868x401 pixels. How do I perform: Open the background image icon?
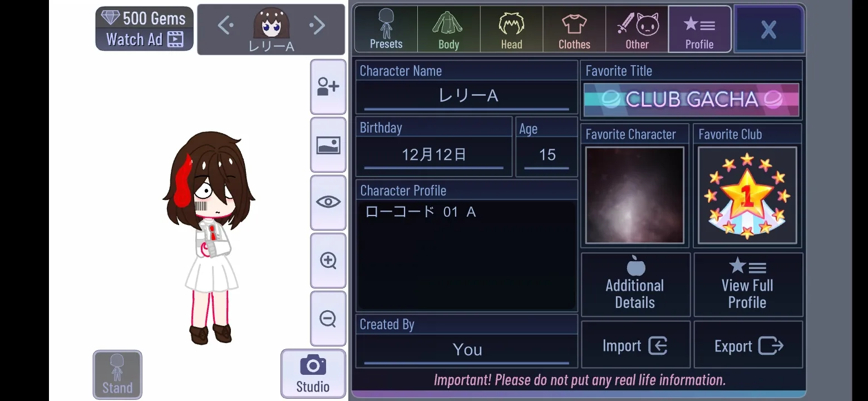tap(328, 145)
